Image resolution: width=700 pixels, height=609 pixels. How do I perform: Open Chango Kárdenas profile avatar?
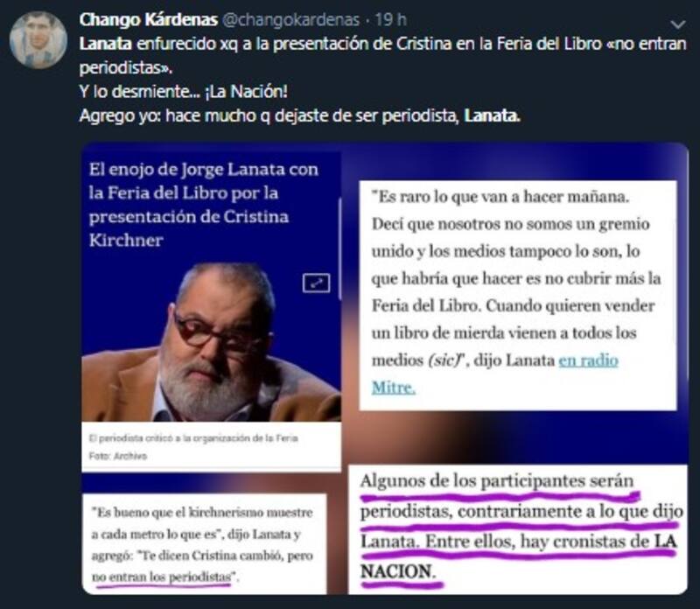pos(38,39)
